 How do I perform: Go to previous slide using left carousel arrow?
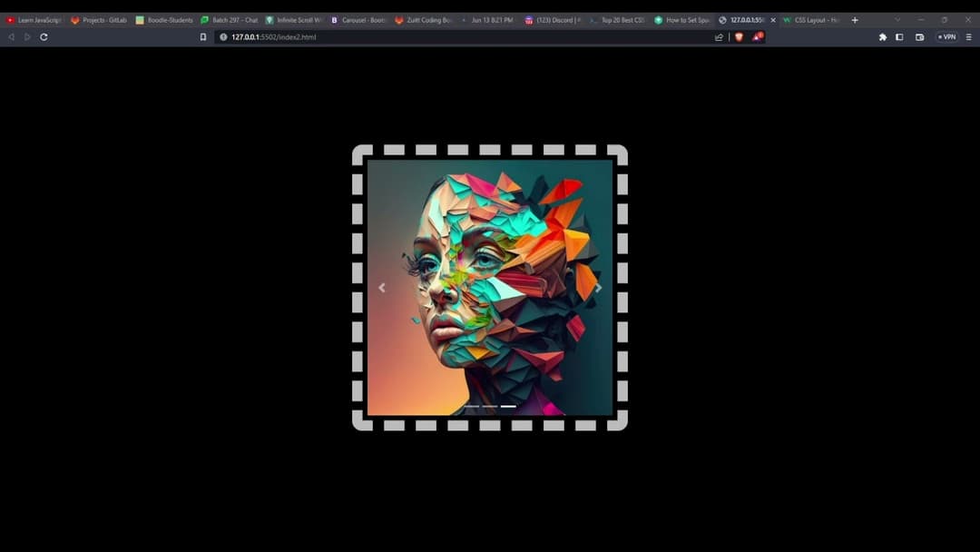pos(382,287)
